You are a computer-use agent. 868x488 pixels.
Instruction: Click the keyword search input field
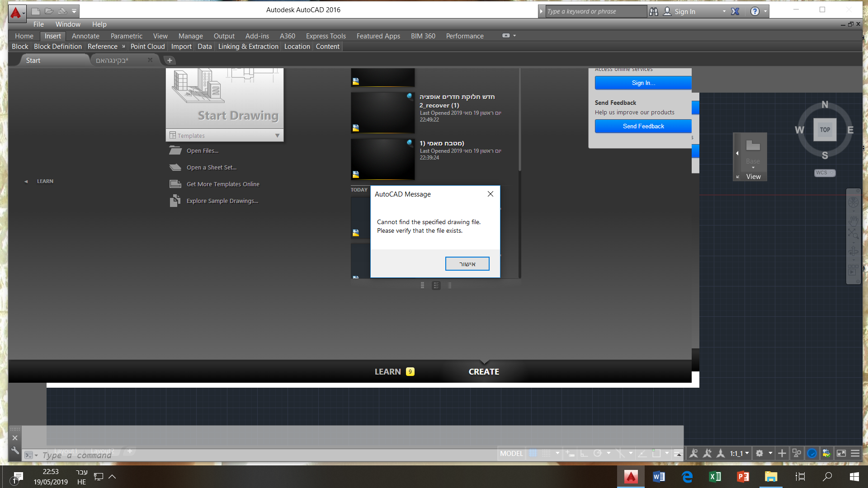tap(596, 12)
